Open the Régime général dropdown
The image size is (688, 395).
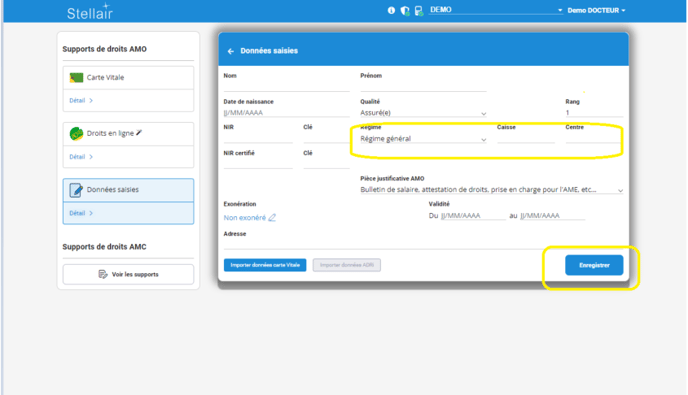pos(423,139)
